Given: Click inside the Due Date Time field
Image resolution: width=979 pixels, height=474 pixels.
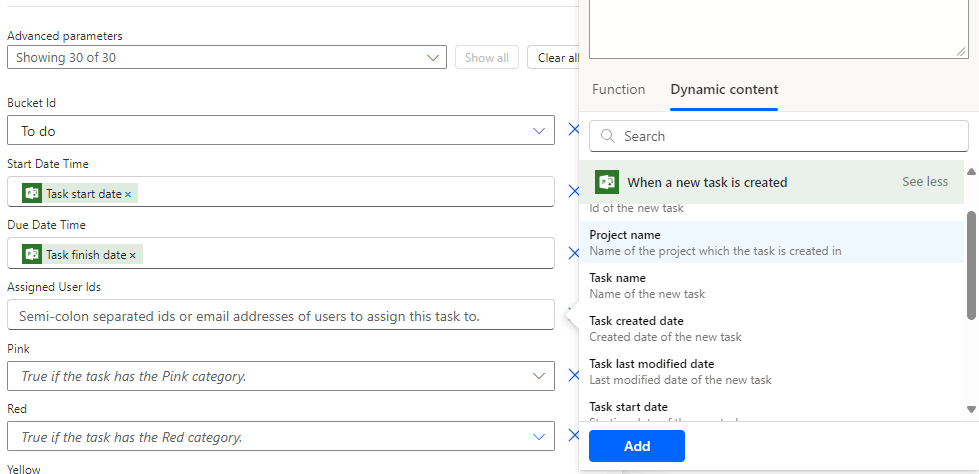Looking at the screenshot, I should [281, 253].
